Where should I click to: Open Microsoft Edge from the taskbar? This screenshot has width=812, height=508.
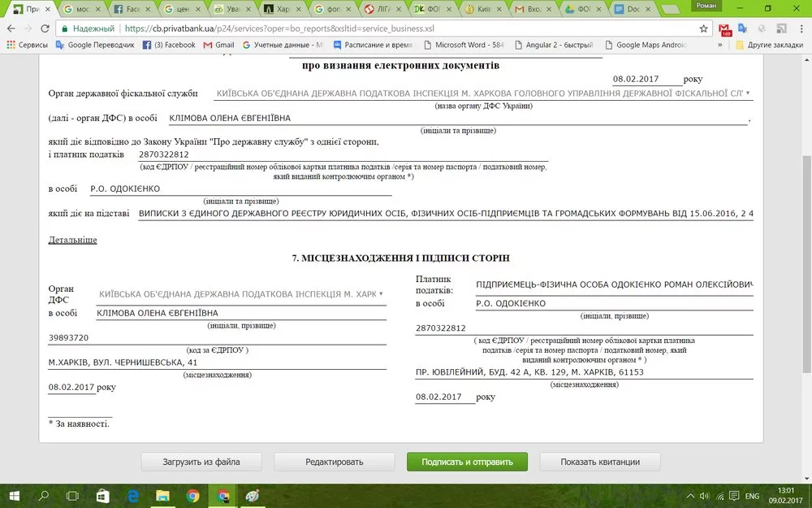(x=132, y=495)
